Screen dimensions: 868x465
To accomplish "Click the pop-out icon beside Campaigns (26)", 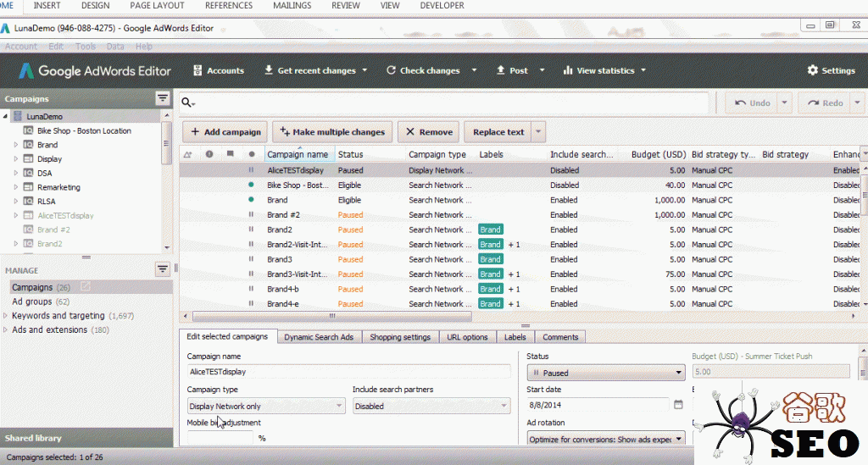I will 86,286.
